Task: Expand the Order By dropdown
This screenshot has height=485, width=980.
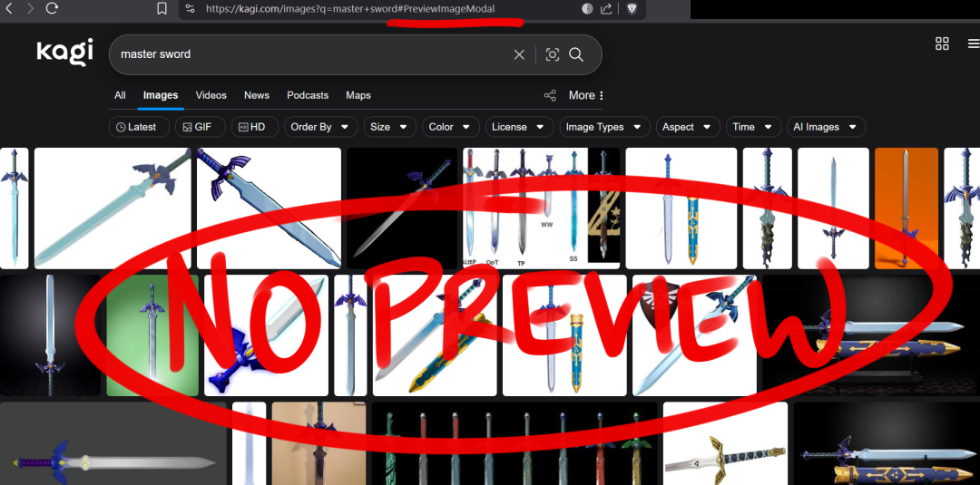Action: [319, 127]
